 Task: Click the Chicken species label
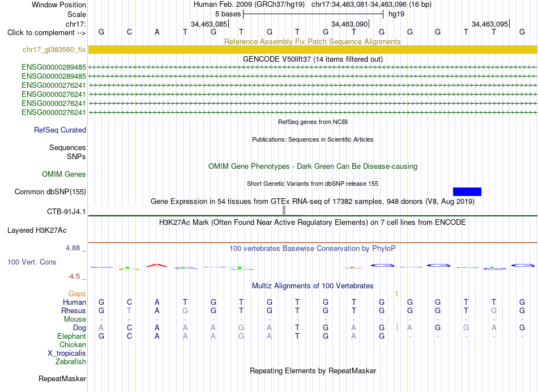[72, 344]
